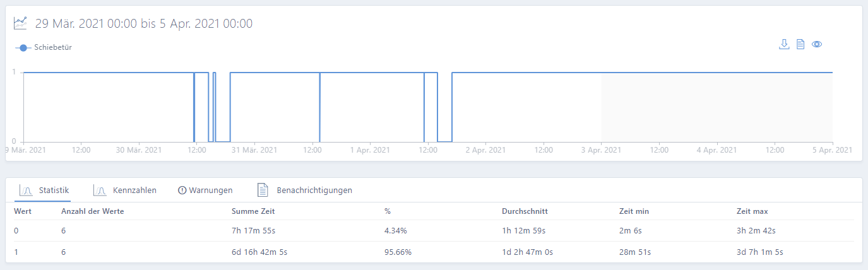Open the document report icon
This screenshot has width=868, height=270.
coord(800,44)
